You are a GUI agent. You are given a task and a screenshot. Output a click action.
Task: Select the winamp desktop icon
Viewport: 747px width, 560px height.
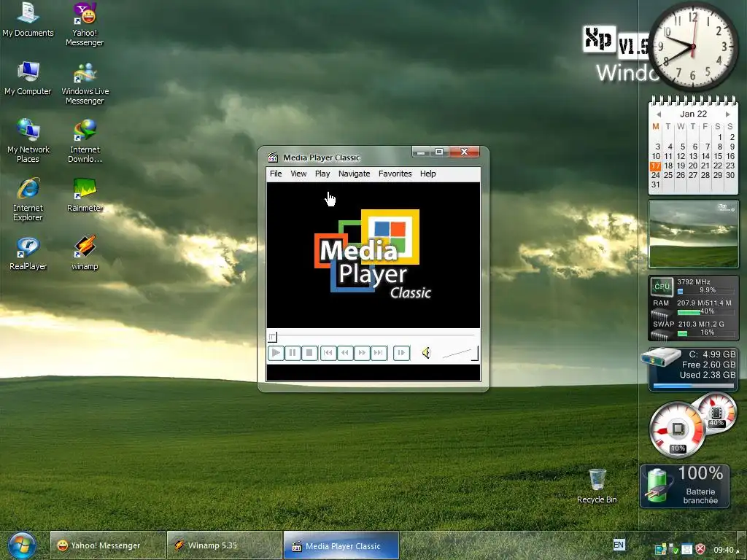[85, 253]
